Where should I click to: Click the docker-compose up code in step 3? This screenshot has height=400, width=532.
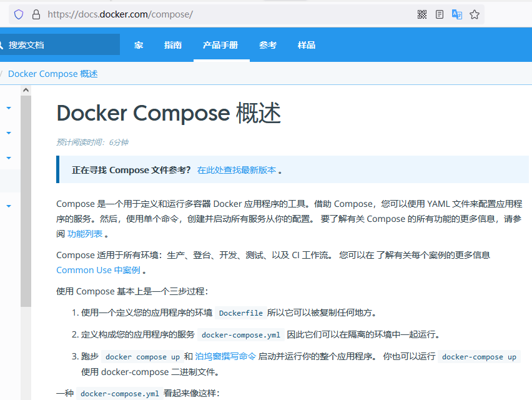[x=479, y=357]
